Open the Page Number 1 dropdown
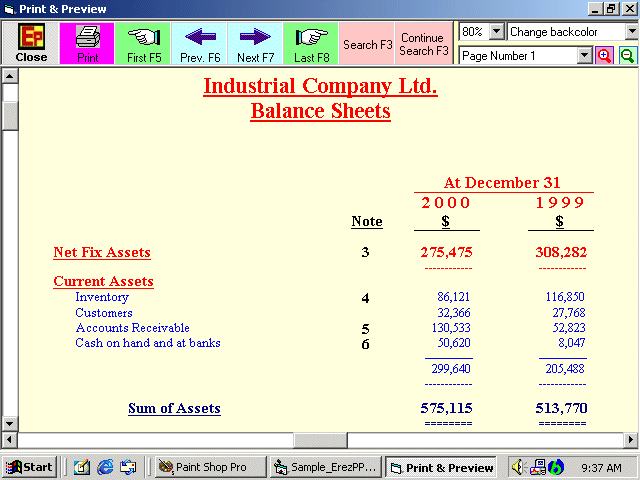640x480 pixels. (584, 56)
